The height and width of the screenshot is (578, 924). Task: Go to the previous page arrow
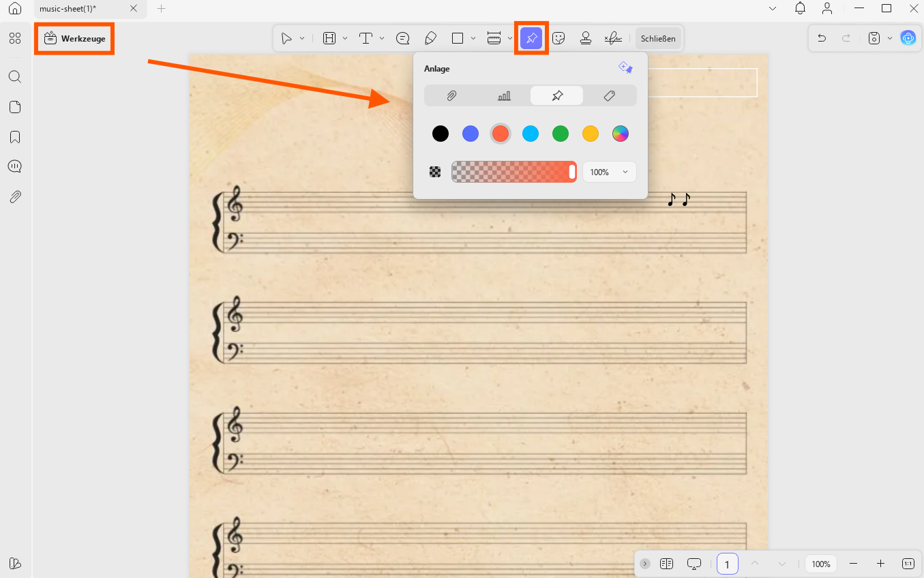(755, 564)
